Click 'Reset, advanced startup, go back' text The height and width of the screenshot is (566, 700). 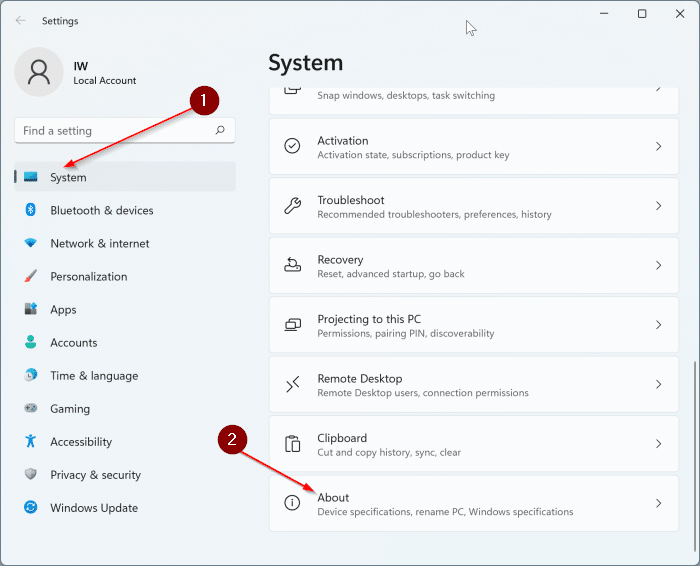pyautogui.click(x=391, y=274)
